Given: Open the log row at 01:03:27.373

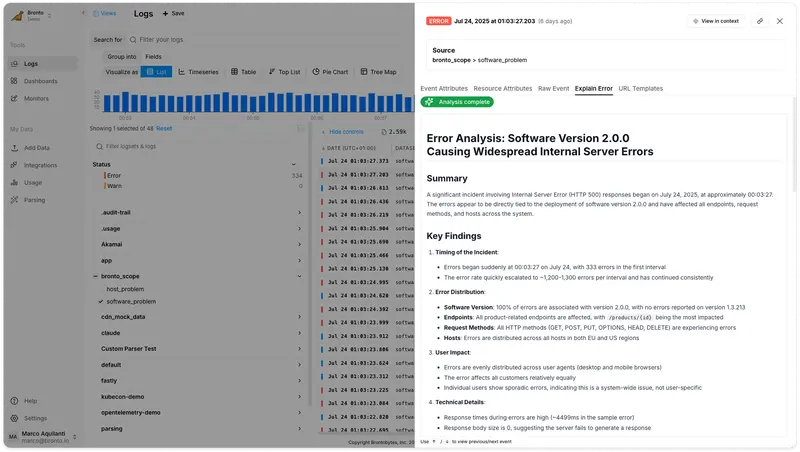Looking at the screenshot, I should tap(367, 161).
